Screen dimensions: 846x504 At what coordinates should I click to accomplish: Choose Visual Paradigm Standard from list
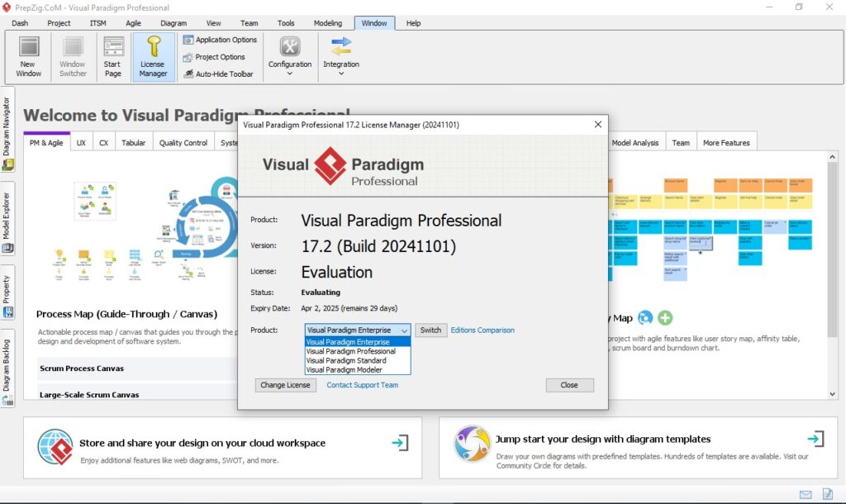[x=357, y=360]
